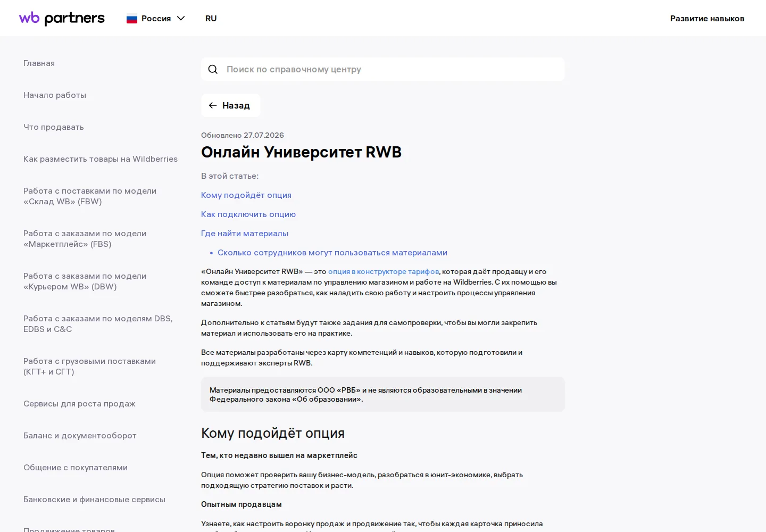
Task: Click the Опытным продавцам subheading
Action: [x=242, y=504]
